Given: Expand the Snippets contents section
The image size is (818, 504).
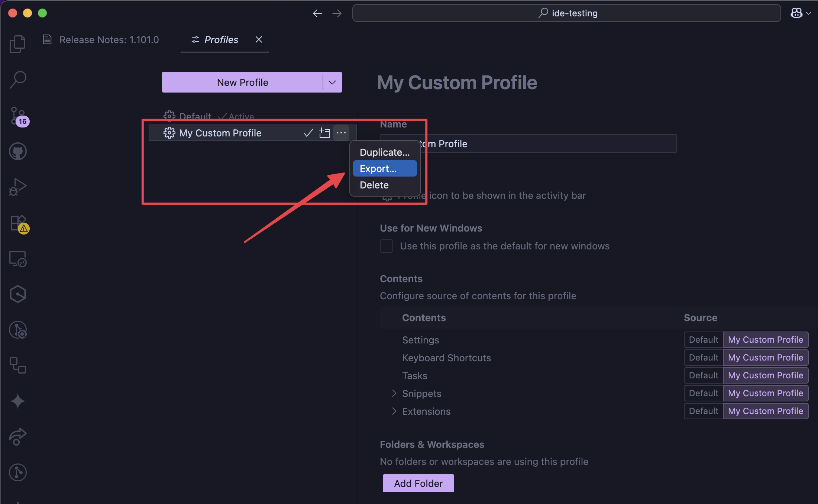Looking at the screenshot, I should [x=394, y=393].
